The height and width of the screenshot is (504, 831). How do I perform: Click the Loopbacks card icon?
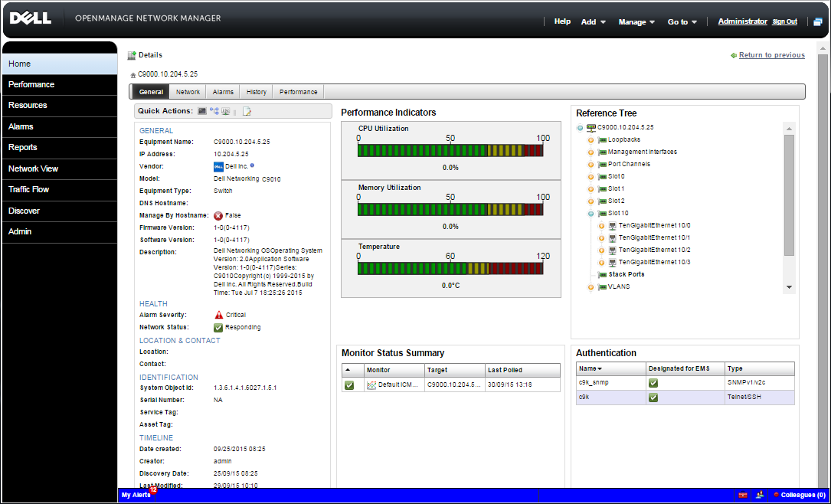pyautogui.click(x=602, y=140)
